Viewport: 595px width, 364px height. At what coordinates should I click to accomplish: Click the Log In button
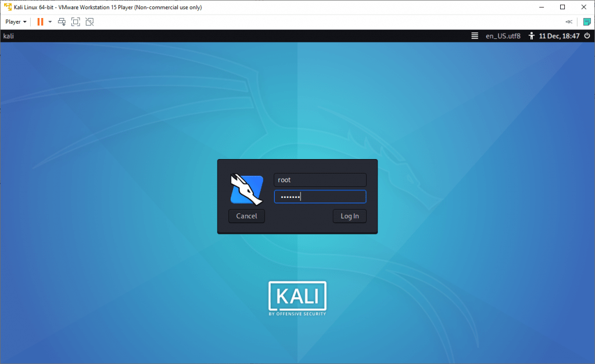coord(349,216)
